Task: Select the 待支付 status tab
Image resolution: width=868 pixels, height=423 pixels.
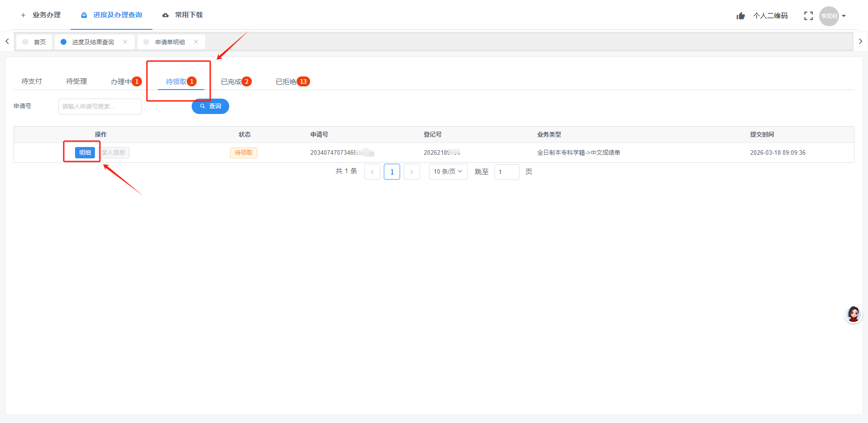Action: (x=32, y=81)
